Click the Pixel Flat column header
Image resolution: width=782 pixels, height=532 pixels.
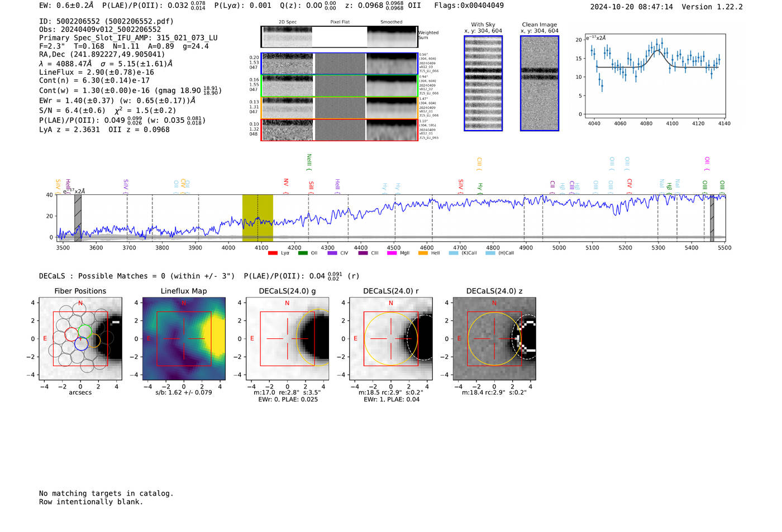point(340,22)
